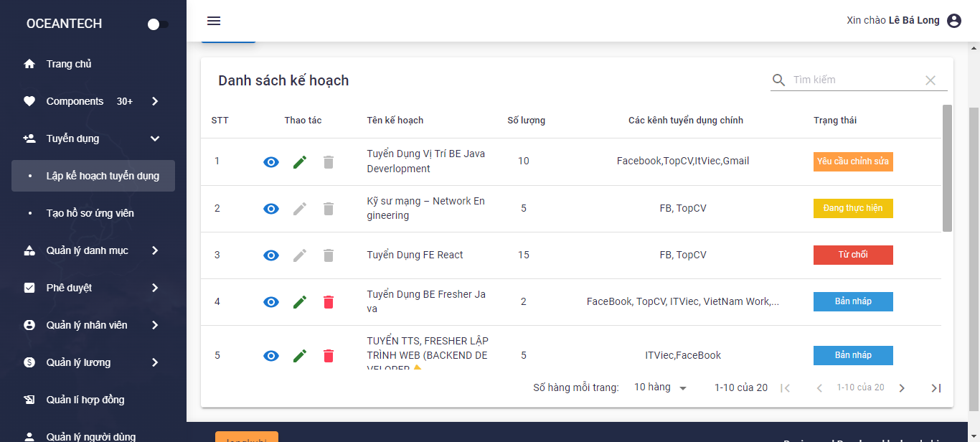Expand the Quản lý lương chevron

pos(155,362)
